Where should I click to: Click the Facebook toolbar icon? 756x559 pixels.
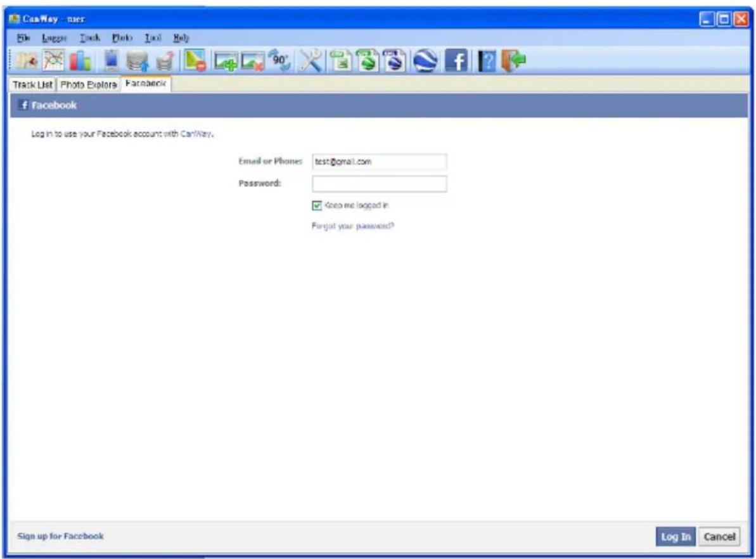click(x=456, y=61)
